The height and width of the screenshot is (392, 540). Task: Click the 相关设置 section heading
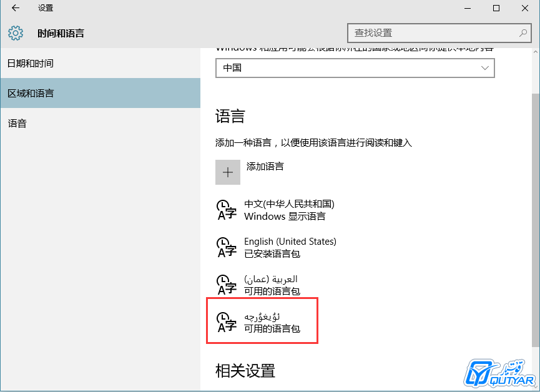(245, 371)
